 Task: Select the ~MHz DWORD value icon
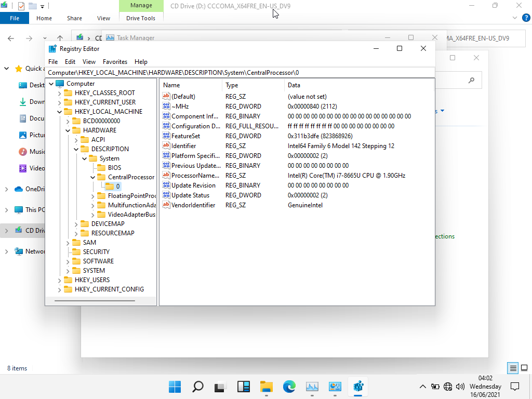pos(166,106)
